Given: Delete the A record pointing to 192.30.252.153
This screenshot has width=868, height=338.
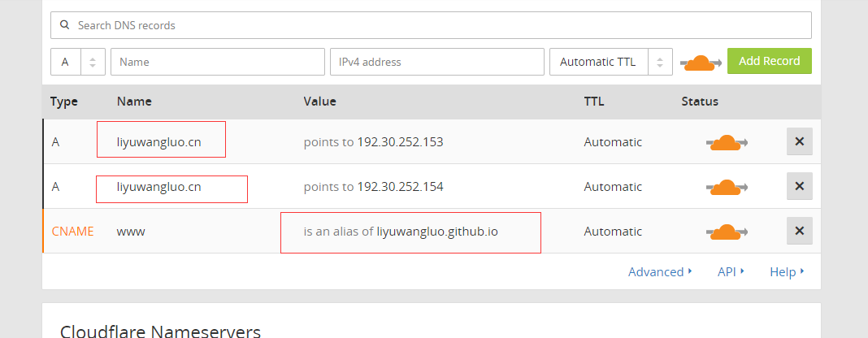Looking at the screenshot, I should [x=800, y=141].
